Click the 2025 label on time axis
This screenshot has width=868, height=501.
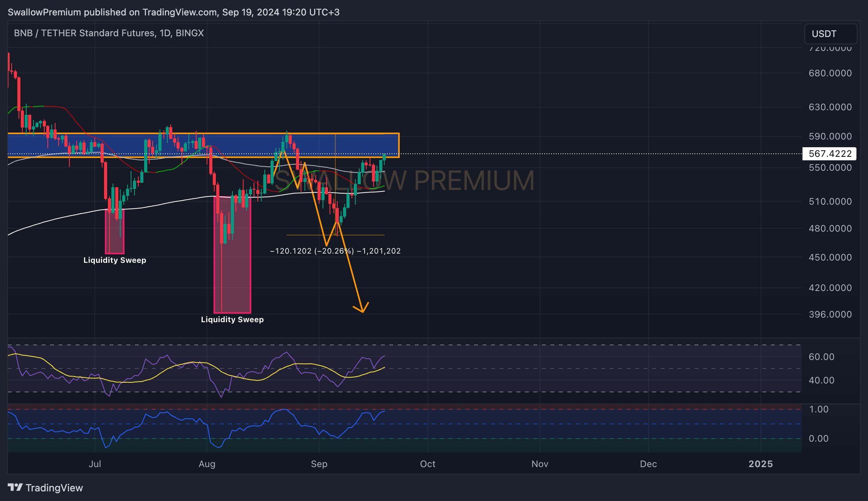[761, 464]
